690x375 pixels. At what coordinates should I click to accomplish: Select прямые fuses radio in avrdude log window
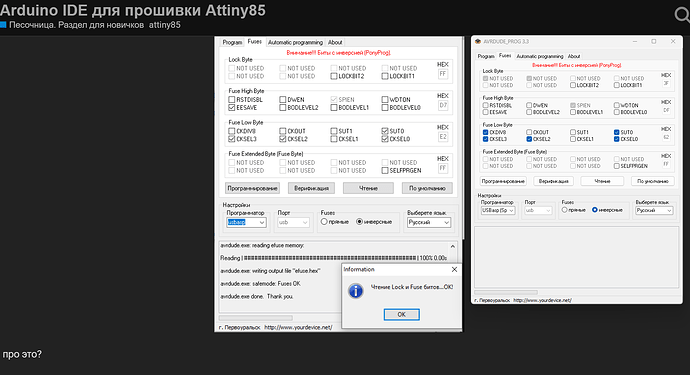tap(324, 222)
